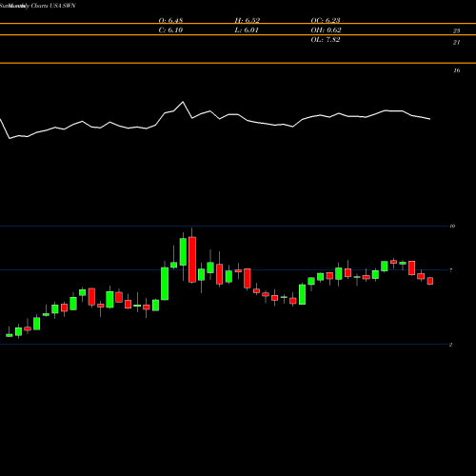Click the '2' price axis label

pos(450,345)
